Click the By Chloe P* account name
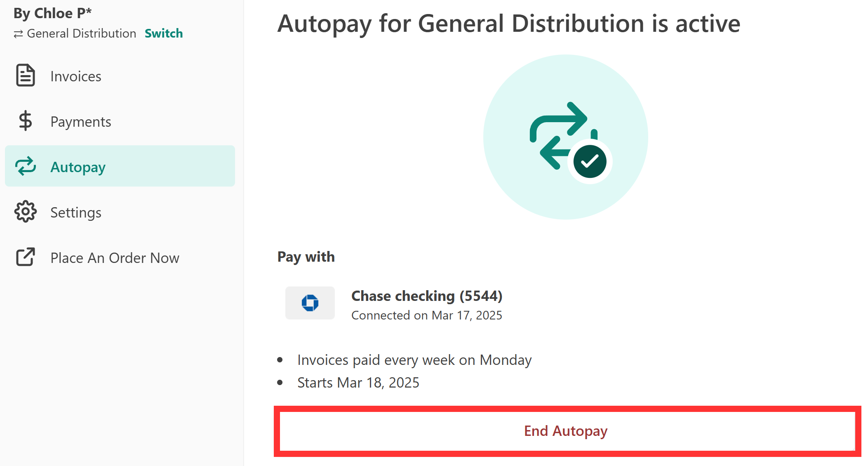Image resolution: width=868 pixels, height=466 pixels. [52, 13]
